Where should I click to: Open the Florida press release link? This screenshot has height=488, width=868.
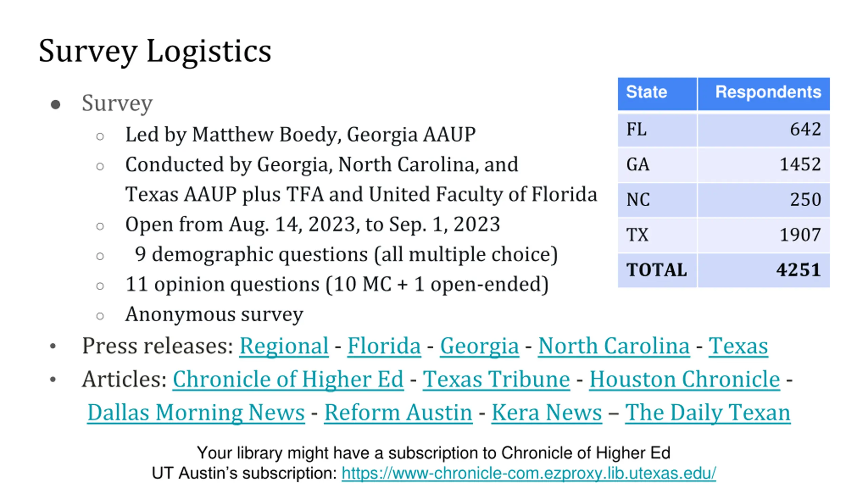pos(384,346)
